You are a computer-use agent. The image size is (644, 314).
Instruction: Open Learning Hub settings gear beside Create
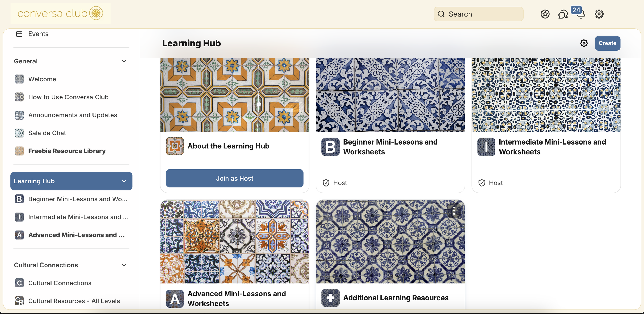coord(584,43)
